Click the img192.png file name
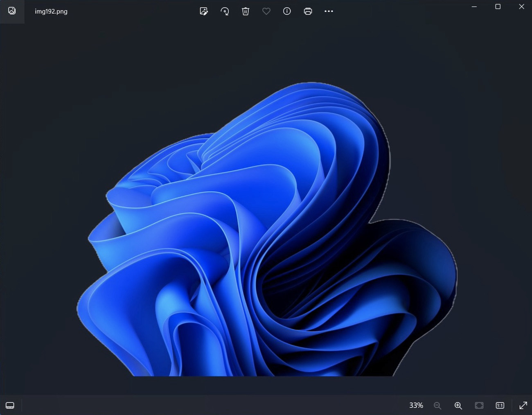This screenshot has width=532, height=415. [x=51, y=11]
